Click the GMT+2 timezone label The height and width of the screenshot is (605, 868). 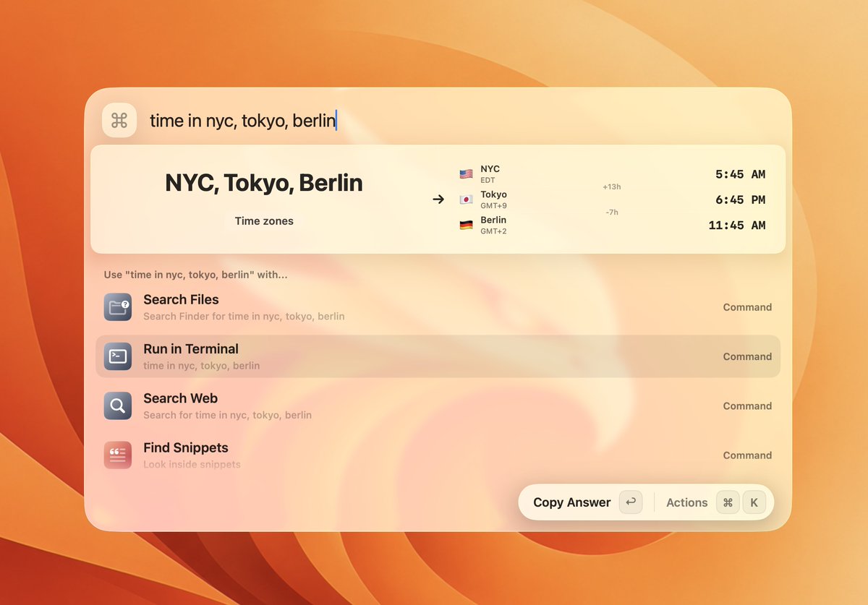pyautogui.click(x=493, y=231)
